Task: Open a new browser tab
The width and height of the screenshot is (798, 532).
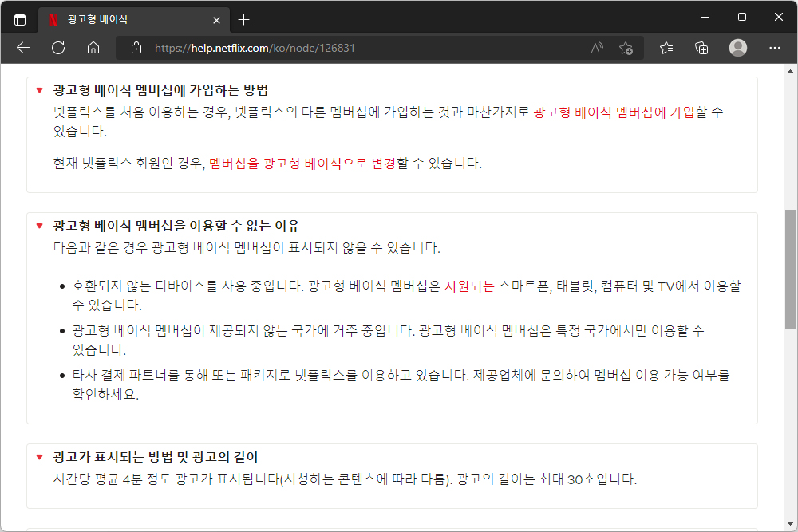Action: pyautogui.click(x=243, y=20)
